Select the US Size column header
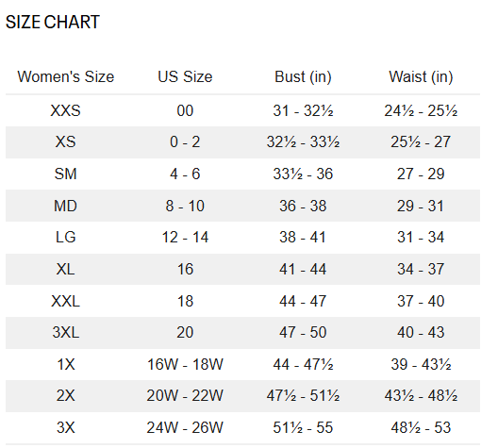The height and width of the screenshot is (448, 498). (x=185, y=76)
